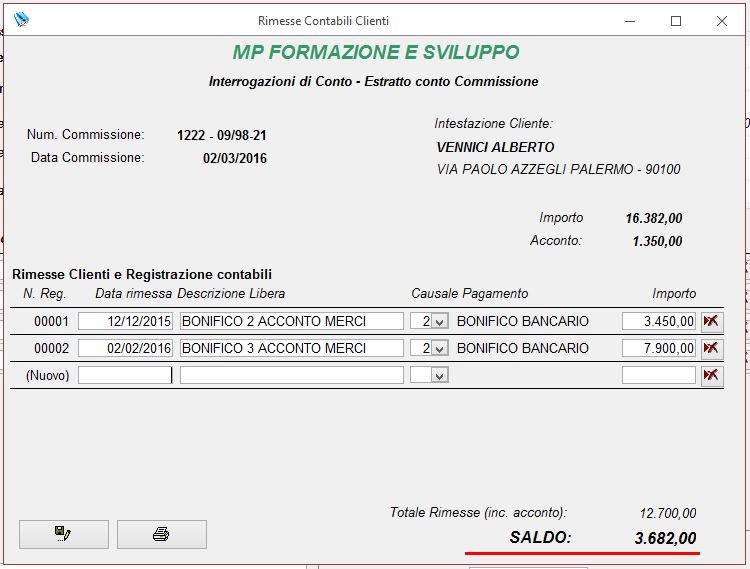Select registration number 00001
This screenshot has width=750, height=569.
(x=51, y=321)
